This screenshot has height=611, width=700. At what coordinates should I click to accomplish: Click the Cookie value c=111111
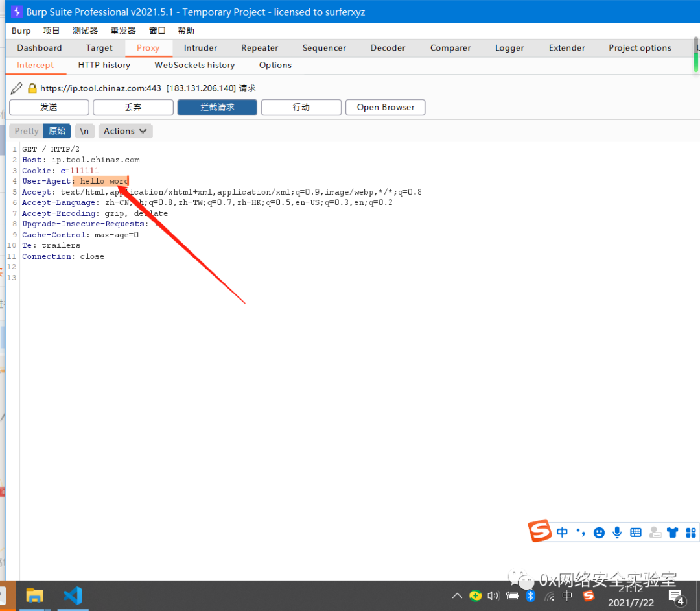[x=80, y=170]
